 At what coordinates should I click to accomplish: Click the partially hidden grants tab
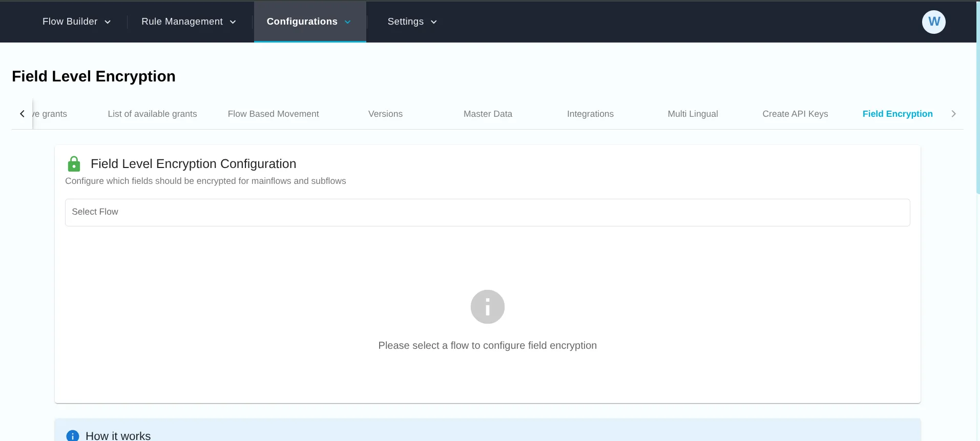(50, 114)
